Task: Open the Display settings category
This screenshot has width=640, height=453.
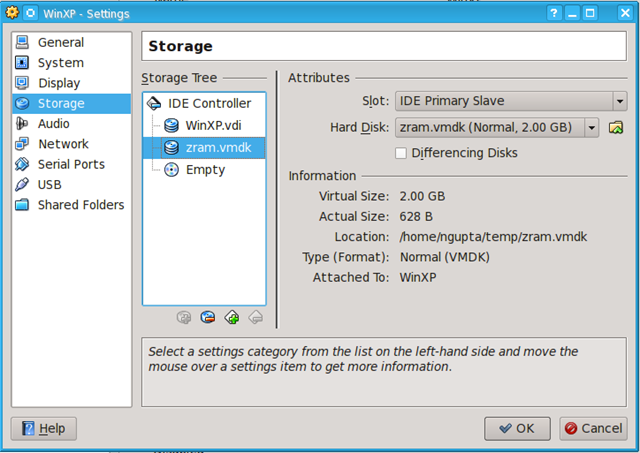Action: (x=71, y=83)
